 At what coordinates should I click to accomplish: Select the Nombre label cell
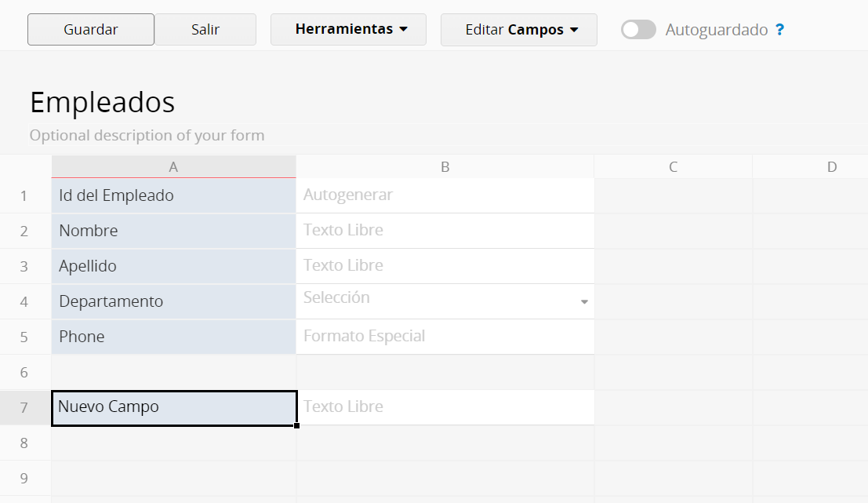(x=174, y=231)
